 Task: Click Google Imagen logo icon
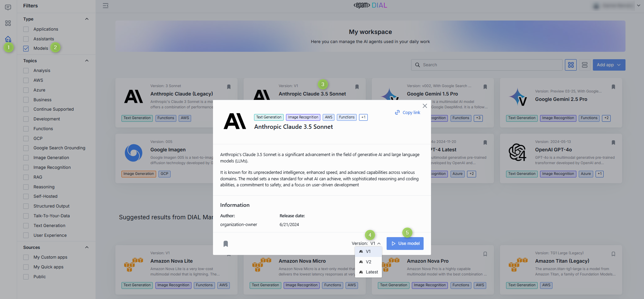tap(134, 153)
